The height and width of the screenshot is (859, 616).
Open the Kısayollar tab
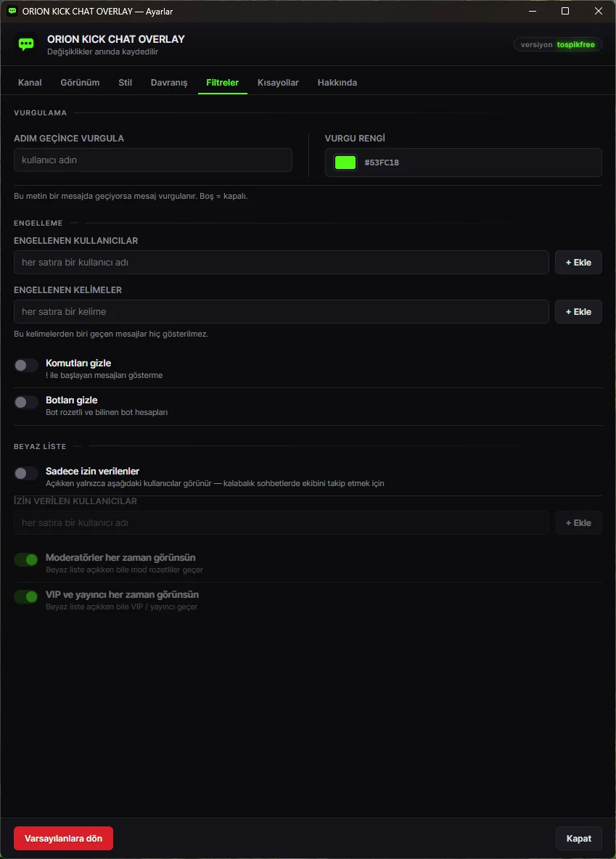click(x=278, y=83)
